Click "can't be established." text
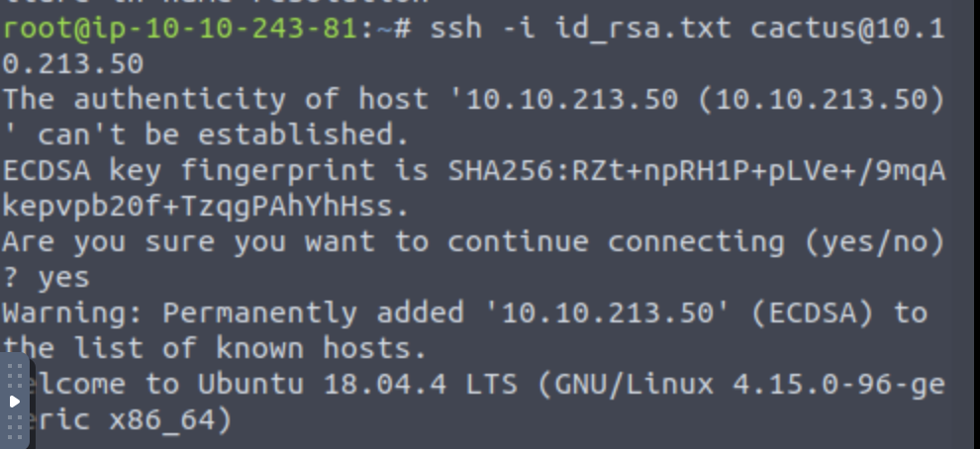This screenshot has width=980, height=449. tap(223, 135)
